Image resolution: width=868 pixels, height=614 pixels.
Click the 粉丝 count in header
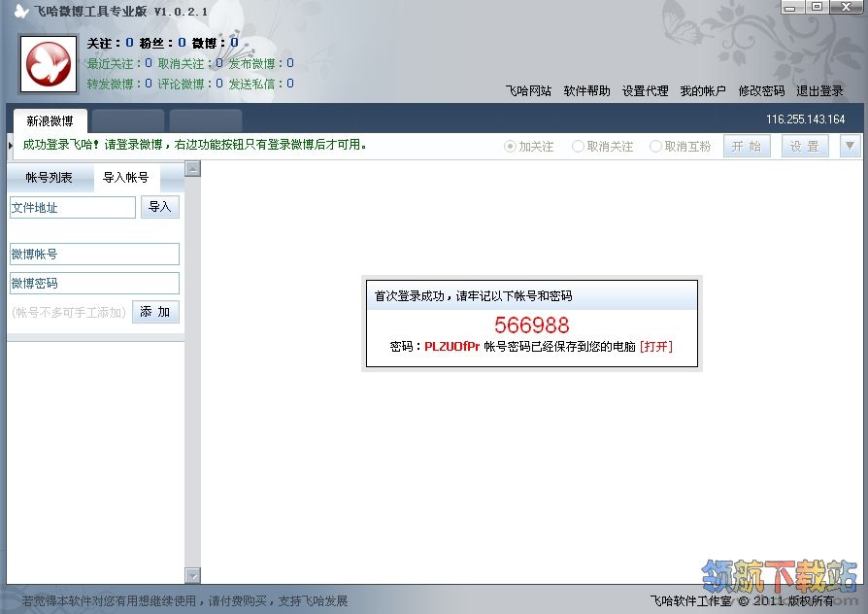[x=163, y=43]
